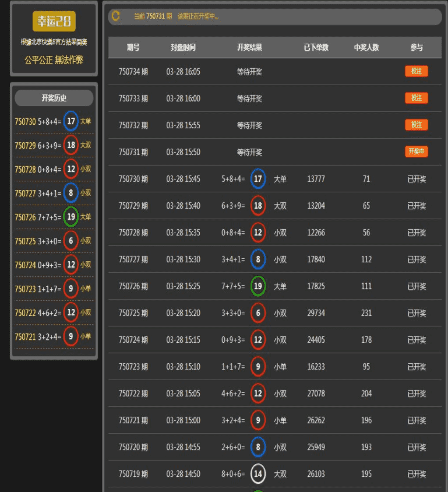This screenshot has width=448, height=492.
Task: Click blue circle 8 in table row 750727
Action: (x=258, y=259)
